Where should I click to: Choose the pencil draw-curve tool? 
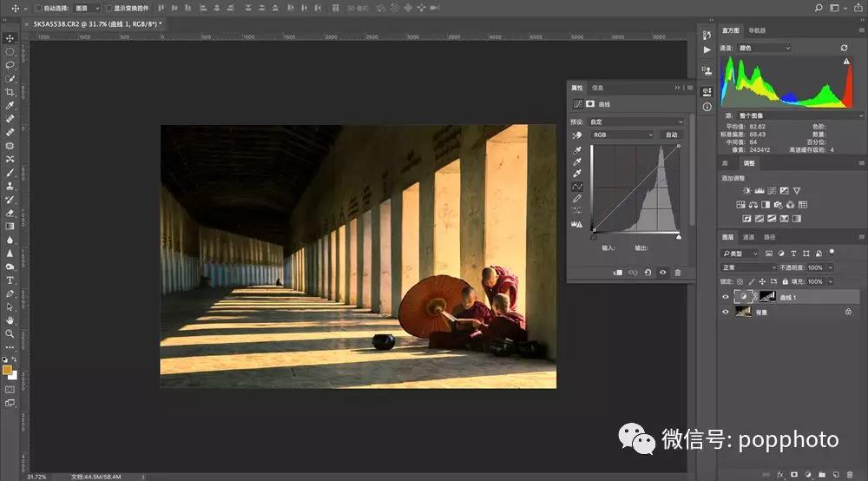(x=577, y=199)
